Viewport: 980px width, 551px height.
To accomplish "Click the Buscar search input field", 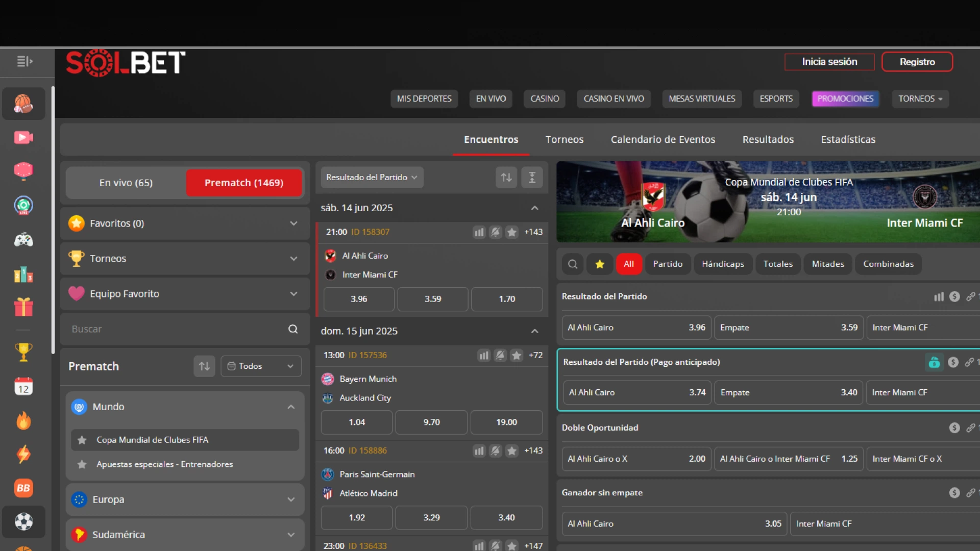I will [x=185, y=329].
